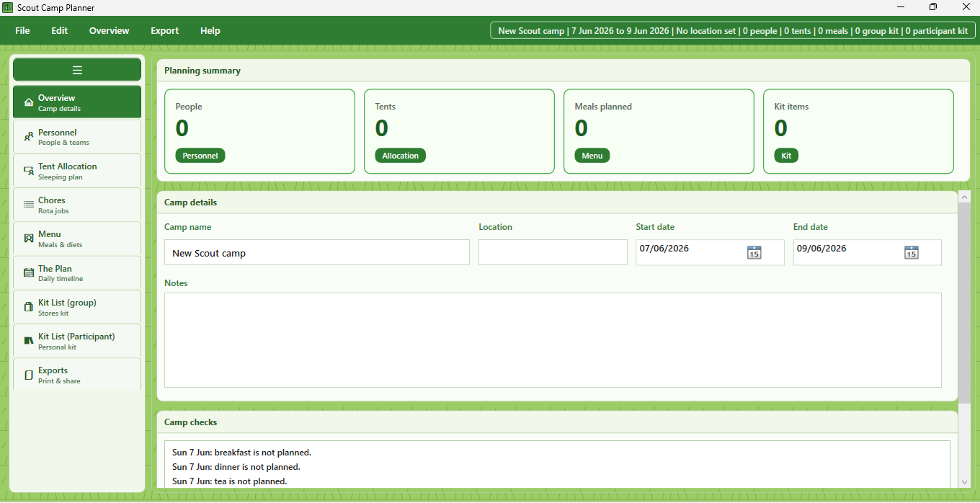
Task: Collapse sidebar with hamburger button
Action: [77, 70]
